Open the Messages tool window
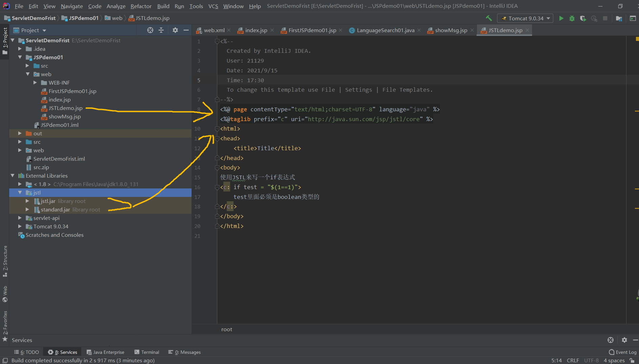Image resolution: width=639 pixels, height=364 pixels. 184,352
